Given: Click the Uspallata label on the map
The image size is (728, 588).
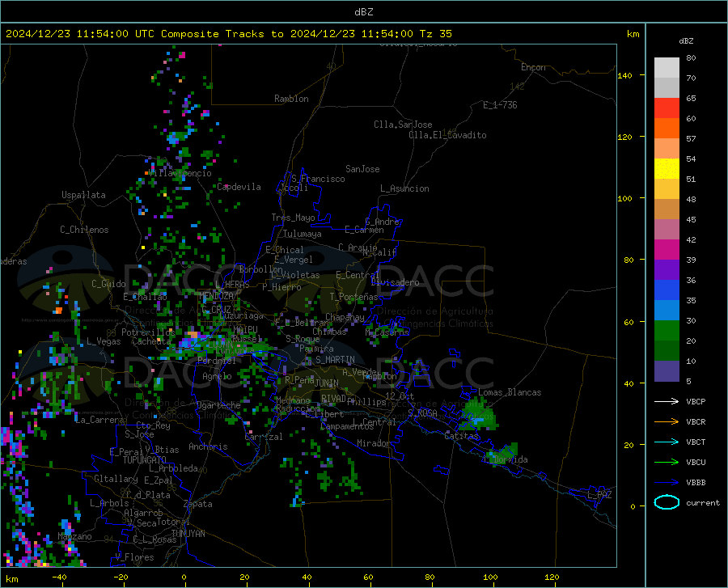Looking at the screenshot, I should (x=83, y=195).
